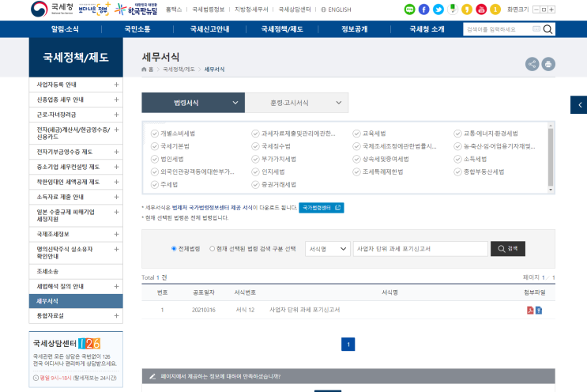The width and height of the screenshot is (587, 392).
Task: Click the home icon in the breadcrumb
Action: click(144, 70)
